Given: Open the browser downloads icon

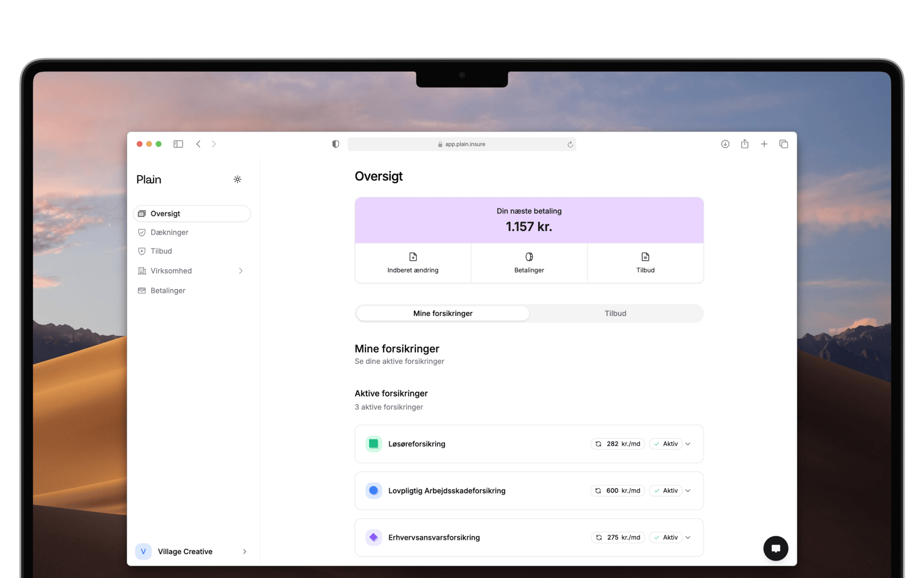Looking at the screenshot, I should tap(725, 144).
